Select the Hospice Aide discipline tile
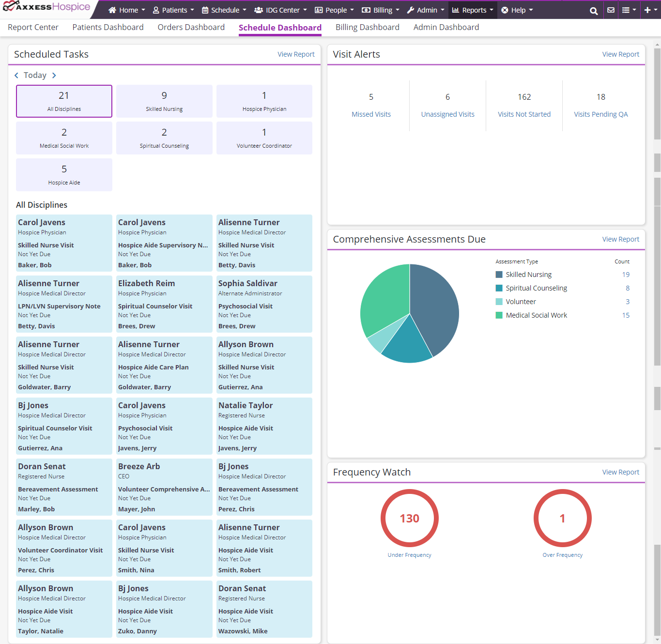 [x=64, y=175]
